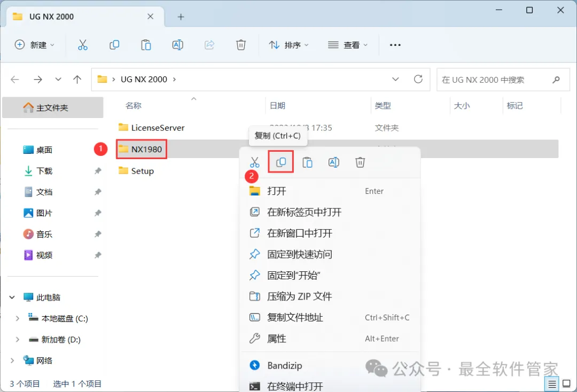Sort by the 日期 column header

(x=278, y=106)
